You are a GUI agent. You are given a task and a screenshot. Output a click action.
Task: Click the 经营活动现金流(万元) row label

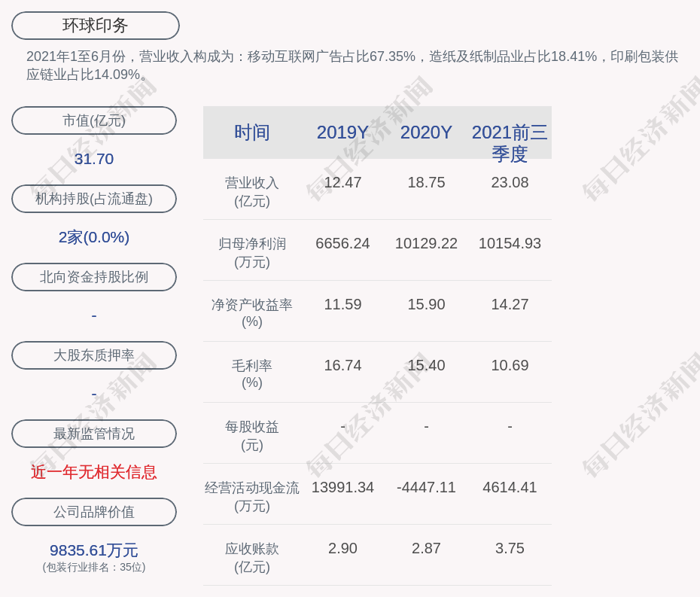(252, 497)
